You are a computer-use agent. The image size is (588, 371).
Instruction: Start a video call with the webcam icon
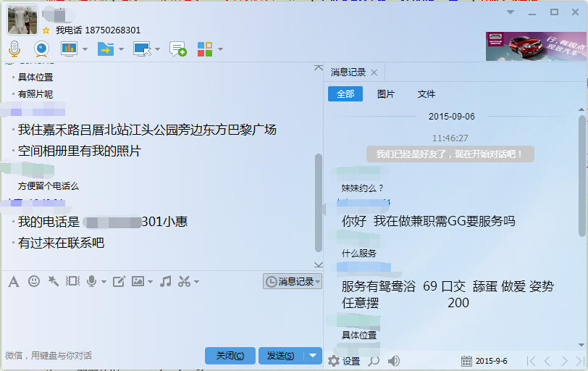41,49
